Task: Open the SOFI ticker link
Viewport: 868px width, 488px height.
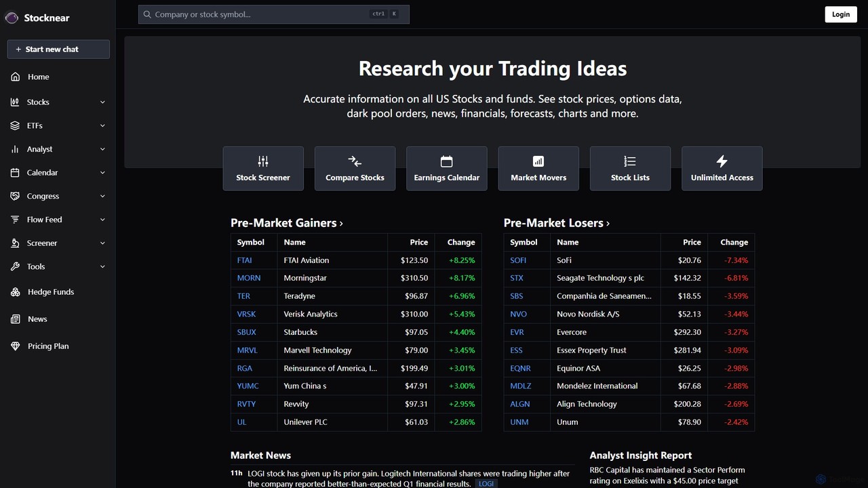Action: pos(518,260)
